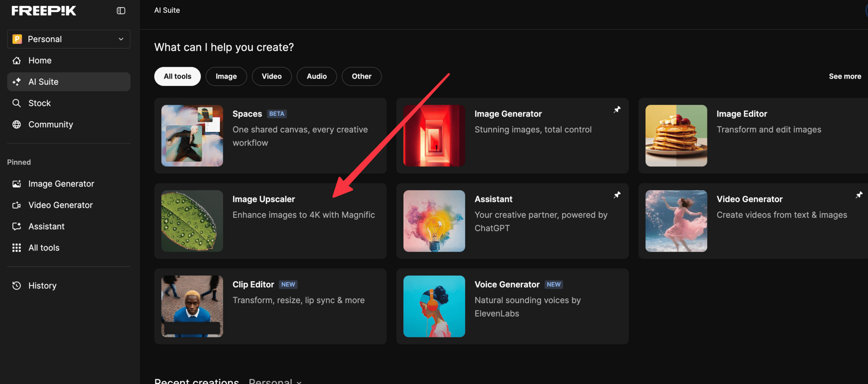868x384 pixels.
Task: Click the All tools grid icon
Action: tap(17, 248)
